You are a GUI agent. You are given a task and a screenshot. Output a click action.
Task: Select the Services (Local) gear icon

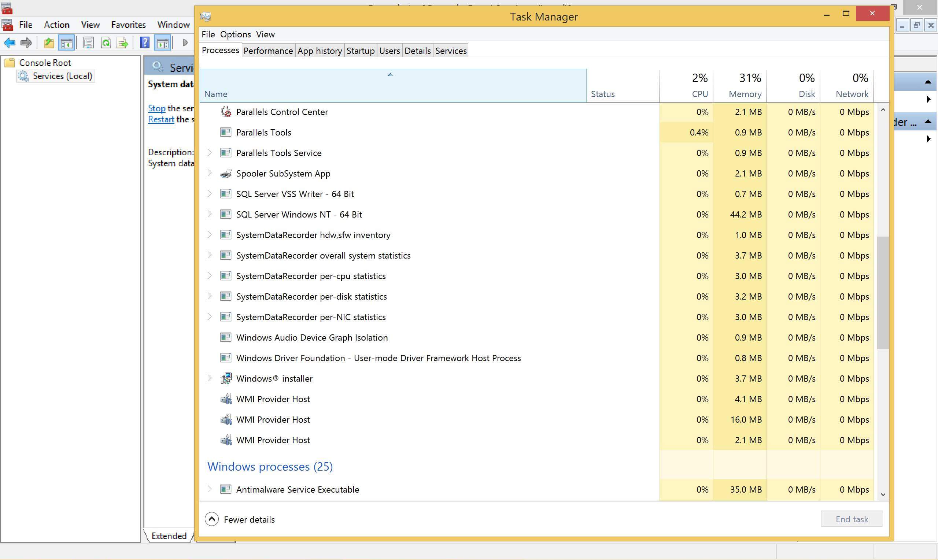click(23, 76)
